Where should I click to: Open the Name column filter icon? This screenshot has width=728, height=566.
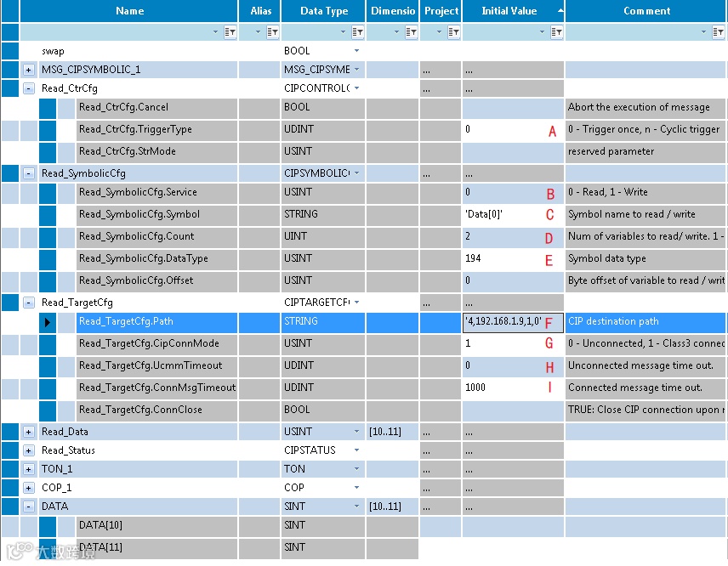[x=230, y=32]
